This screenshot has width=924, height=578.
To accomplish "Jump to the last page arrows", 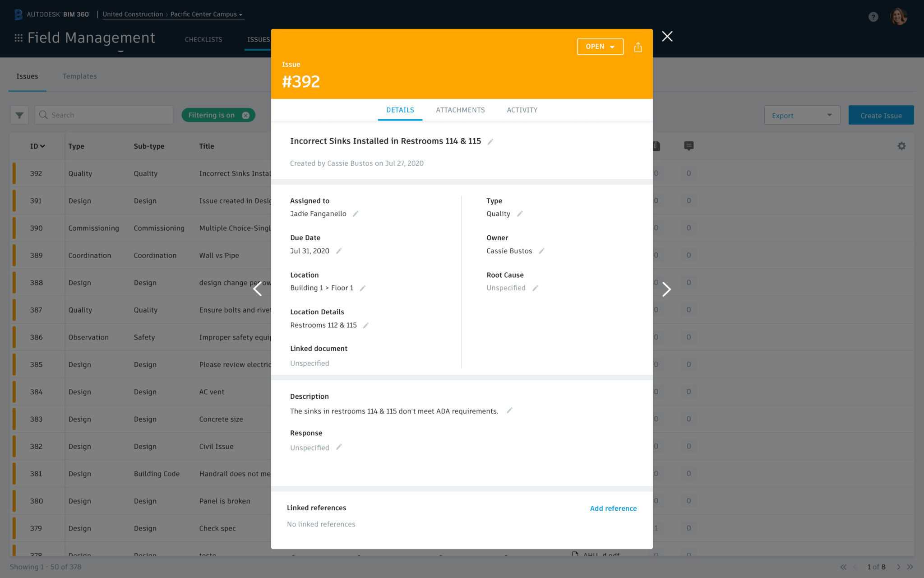I will (910, 567).
